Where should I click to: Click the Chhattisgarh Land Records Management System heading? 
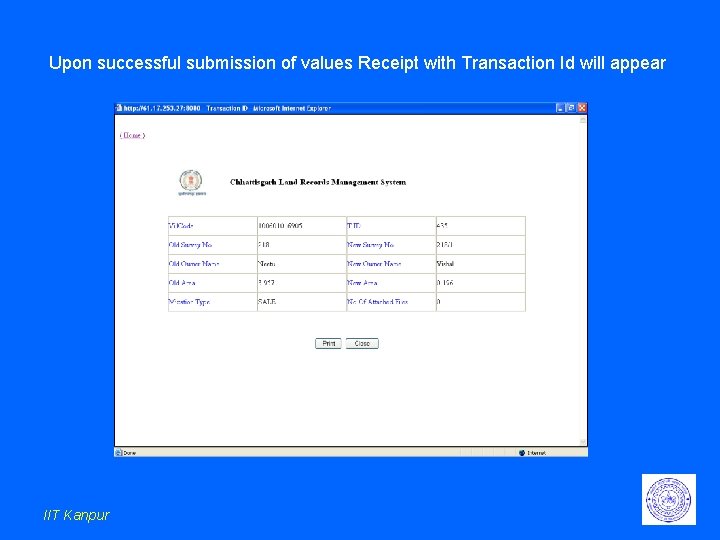click(318, 182)
